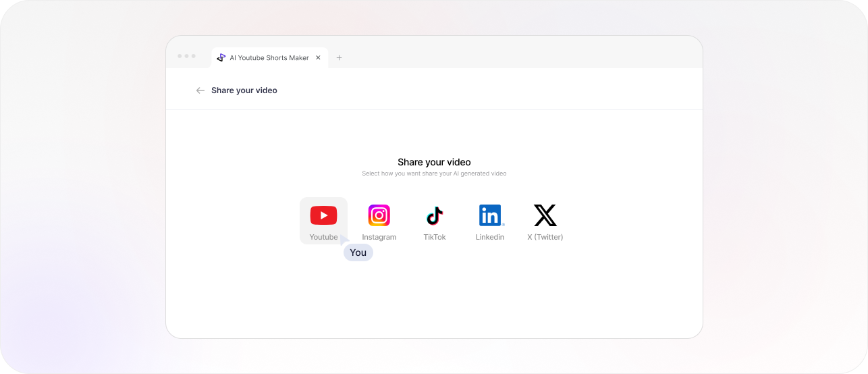Click the 'Linkedin' label text
The image size is (868, 374).
pyautogui.click(x=490, y=237)
